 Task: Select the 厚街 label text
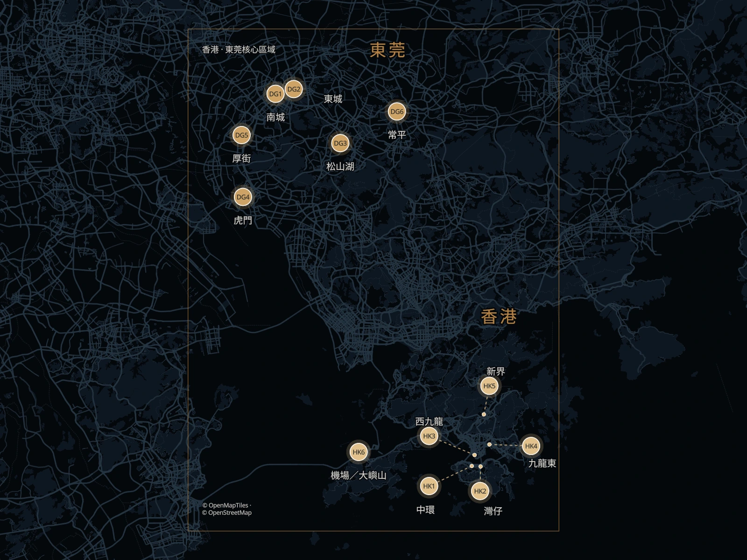pos(242,159)
